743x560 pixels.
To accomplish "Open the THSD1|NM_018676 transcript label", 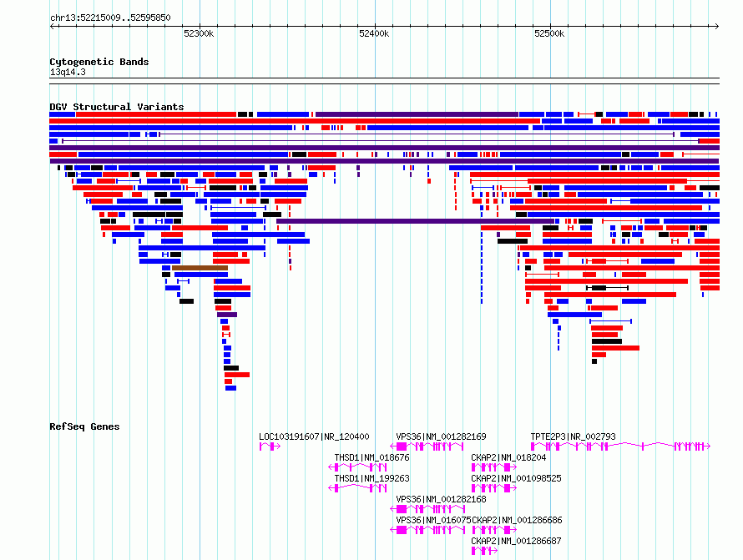I will click(x=371, y=457).
